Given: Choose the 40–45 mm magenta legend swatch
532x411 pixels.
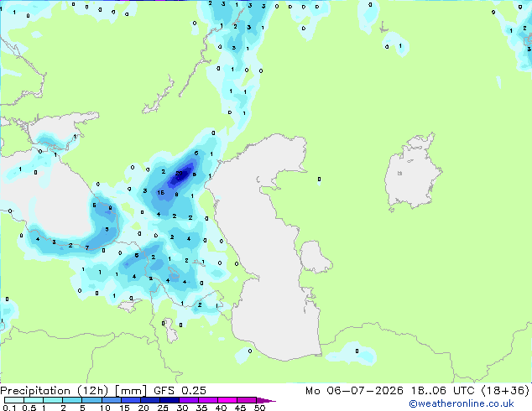Looking at the screenshot, I should (227, 400).
